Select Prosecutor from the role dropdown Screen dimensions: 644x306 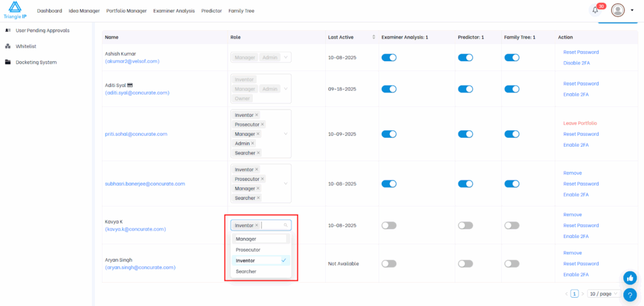tap(248, 250)
